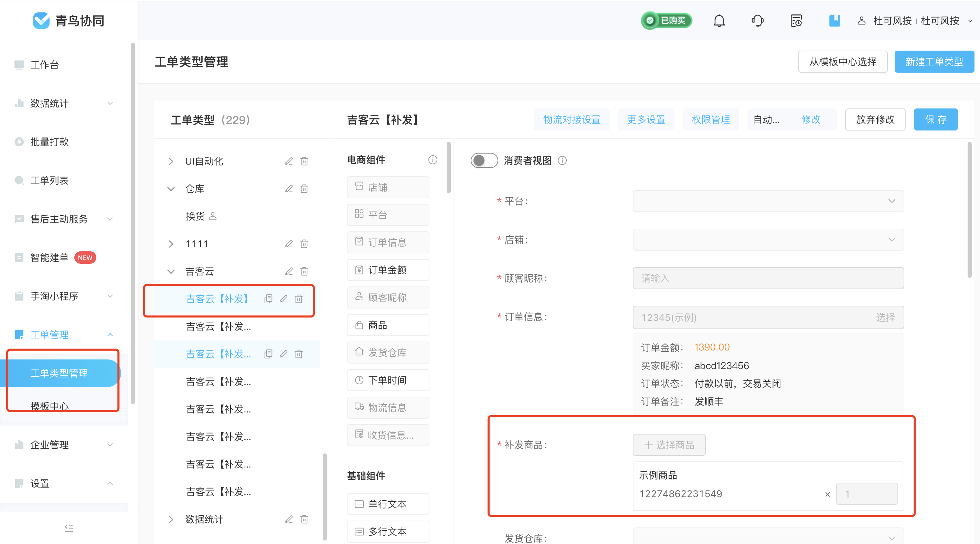Expand the UI自动化 tree node
Image resolution: width=980 pixels, height=544 pixels.
click(x=171, y=161)
